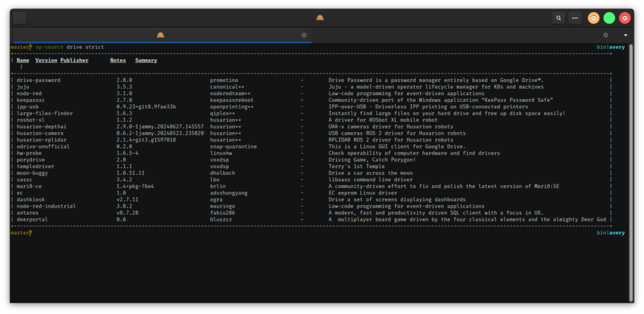The image size is (644, 314).
Task: Click the Publisher column header
Action: [x=74, y=60]
